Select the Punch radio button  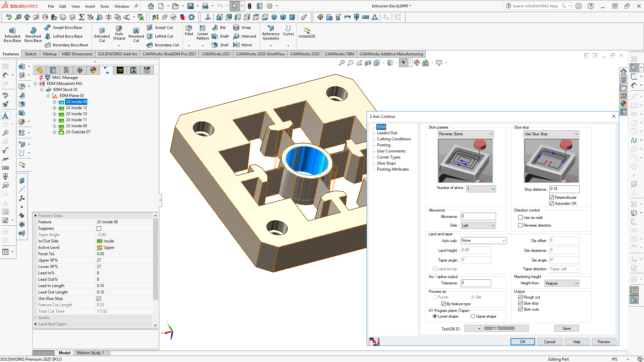[435, 297]
